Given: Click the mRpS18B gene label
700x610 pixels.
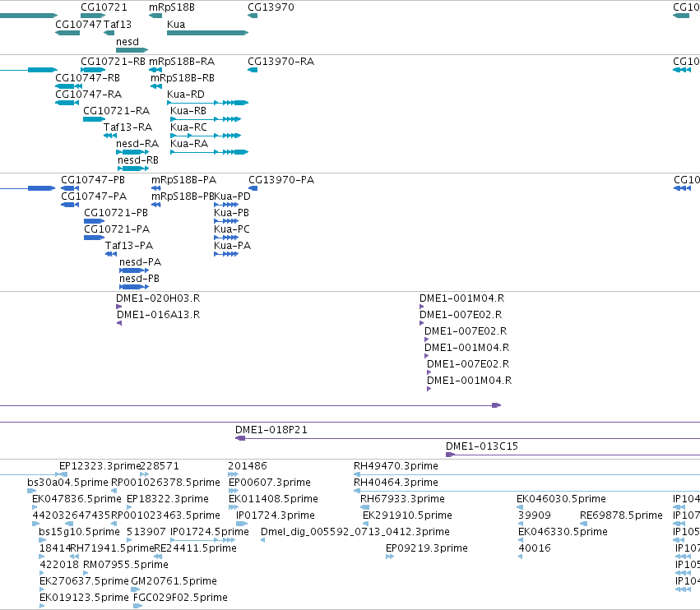Looking at the screenshot, I should [x=171, y=7].
